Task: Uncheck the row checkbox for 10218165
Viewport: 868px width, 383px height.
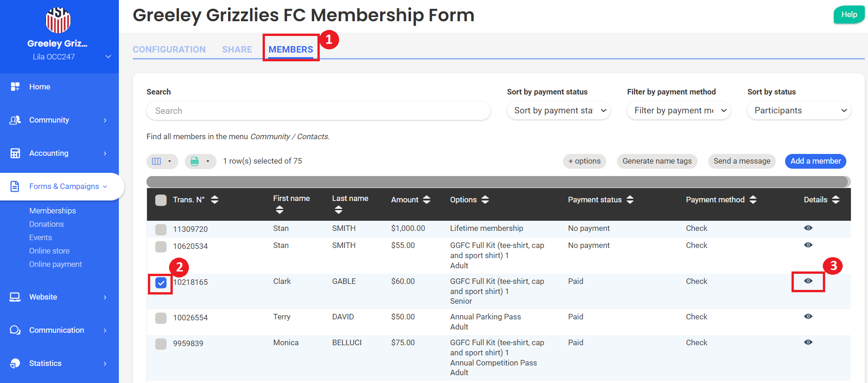Action: (x=161, y=283)
